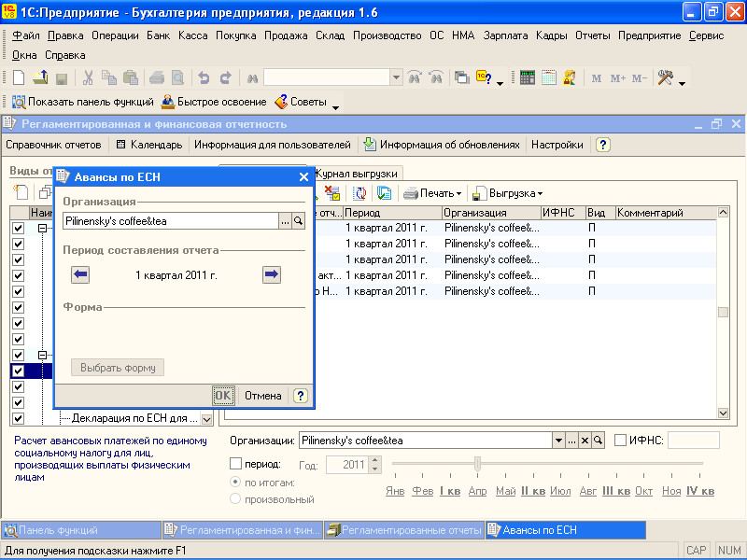The width and height of the screenshot is (747, 560).
Task: Click the M+ memory add button
Action: click(x=618, y=78)
